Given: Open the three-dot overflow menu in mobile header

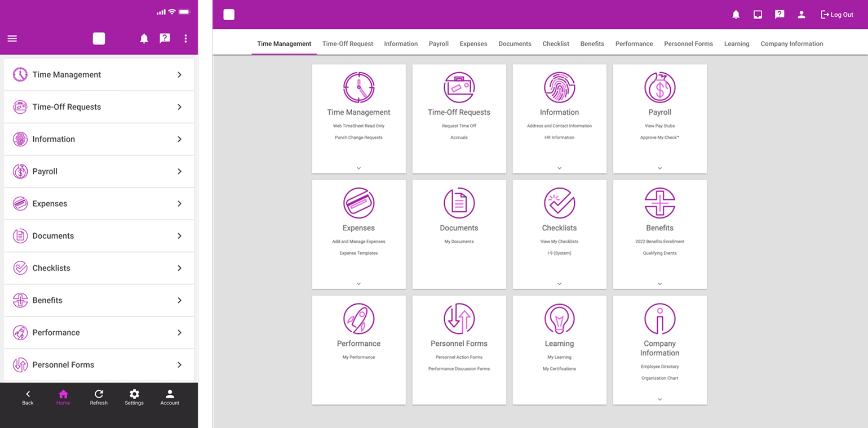Looking at the screenshot, I should (186, 38).
